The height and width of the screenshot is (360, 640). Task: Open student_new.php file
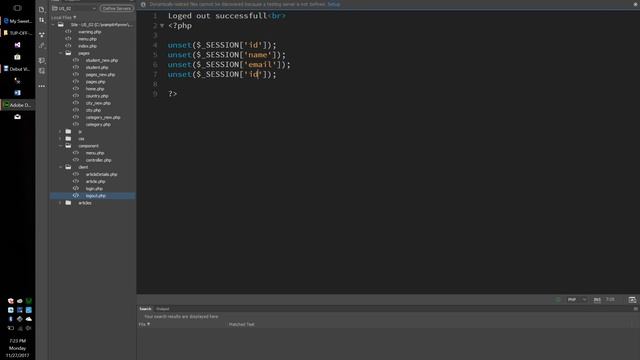(102, 60)
